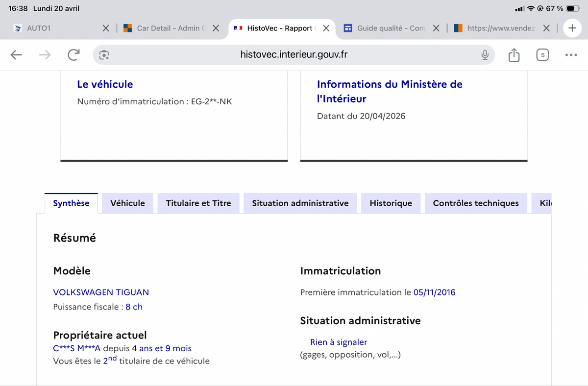Select the Titulaire et Titre tab
Viewport: 588px width, 386px height.
tap(198, 203)
